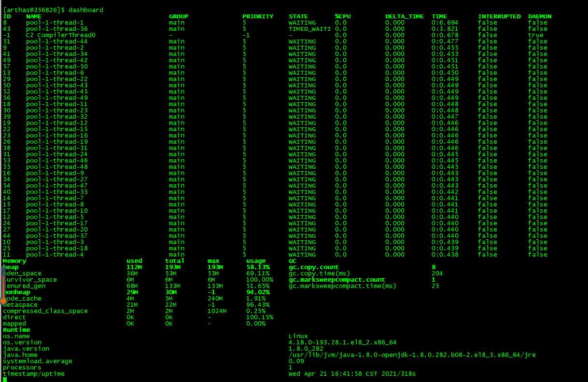
Task: Click the java.home JVM path value
Action: [412, 355]
